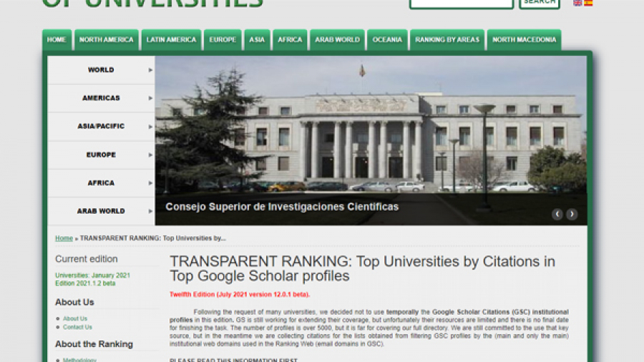Expand the AFRICA side menu arrow
Viewport: 644px width, 362px height.
point(150,183)
